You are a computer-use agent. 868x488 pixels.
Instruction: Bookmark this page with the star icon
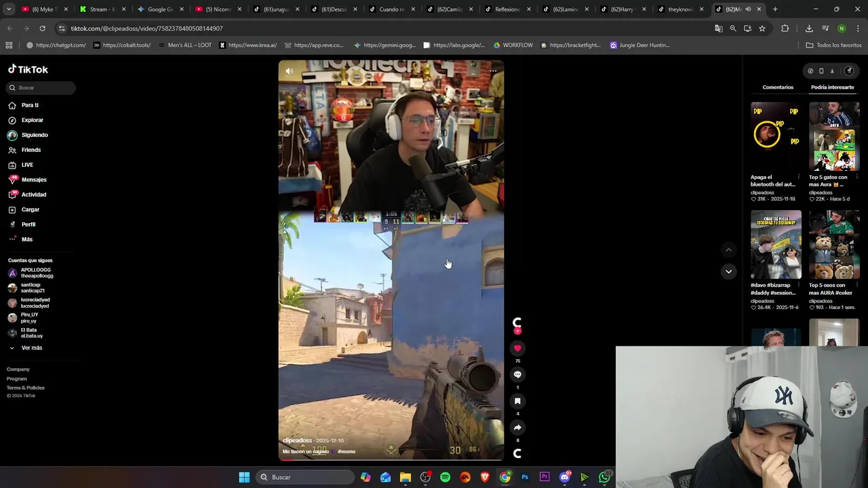click(x=762, y=28)
